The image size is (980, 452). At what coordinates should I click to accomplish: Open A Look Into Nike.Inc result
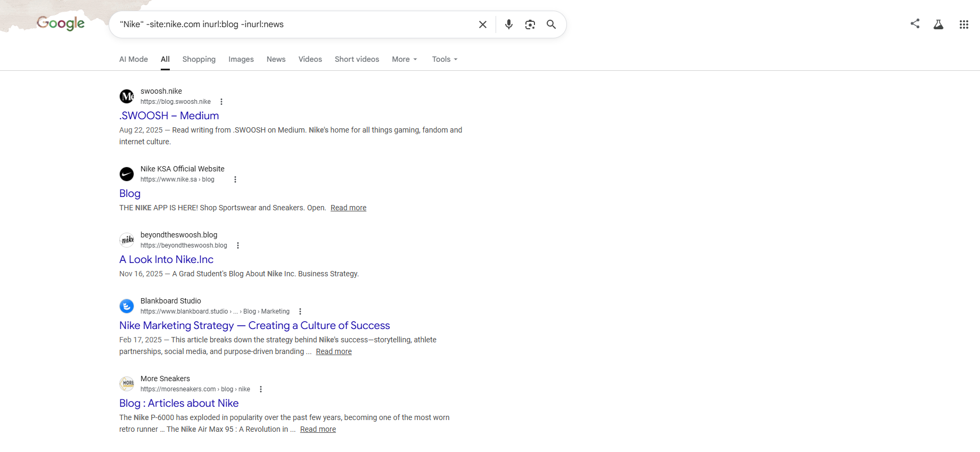pyautogui.click(x=167, y=259)
